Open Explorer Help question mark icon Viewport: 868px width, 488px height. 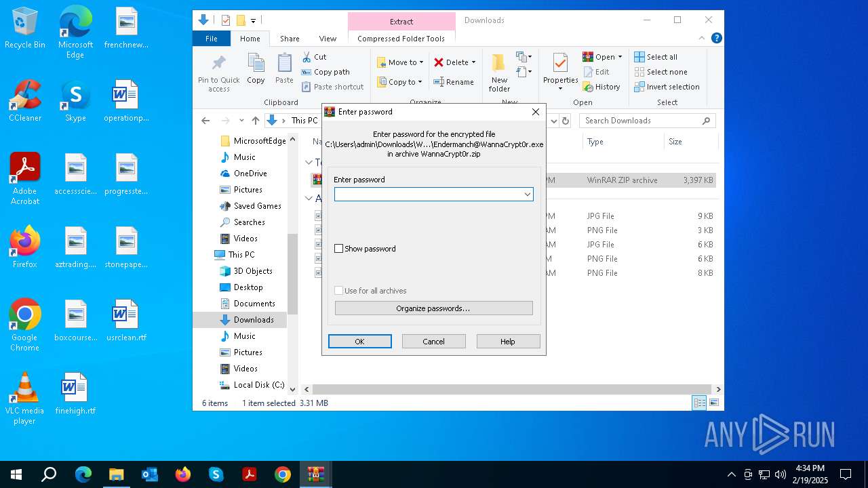pyautogui.click(x=716, y=39)
